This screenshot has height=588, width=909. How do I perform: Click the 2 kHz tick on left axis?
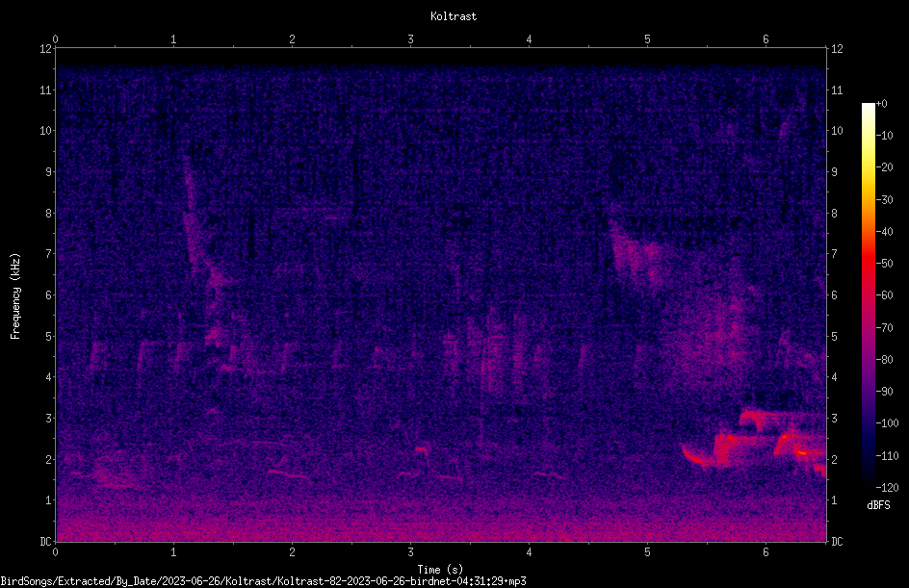pyautogui.click(x=49, y=459)
